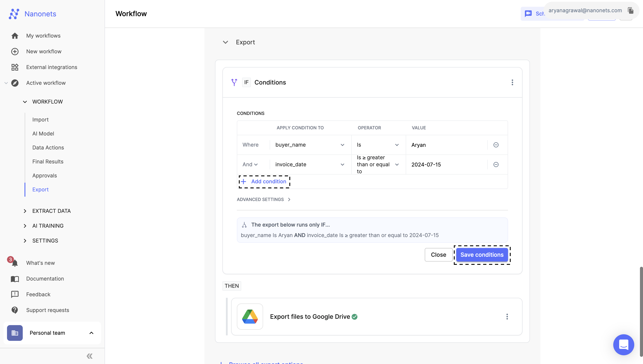643x364 pixels.
Task: Collapse sidebar with double-chevron icon
Action: [90, 356]
